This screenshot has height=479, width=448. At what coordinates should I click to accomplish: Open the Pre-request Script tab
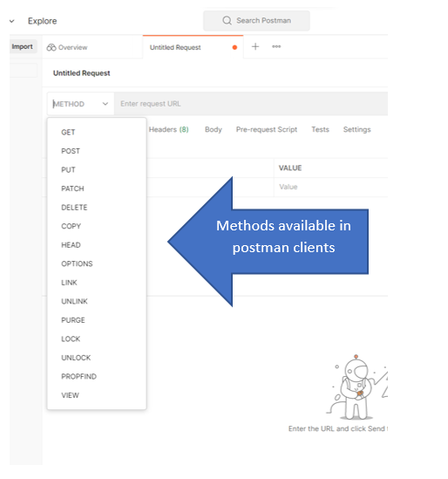(267, 129)
